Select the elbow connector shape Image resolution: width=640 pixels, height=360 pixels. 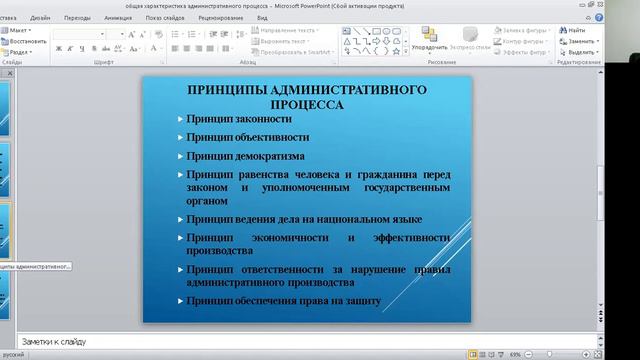(357, 41)
